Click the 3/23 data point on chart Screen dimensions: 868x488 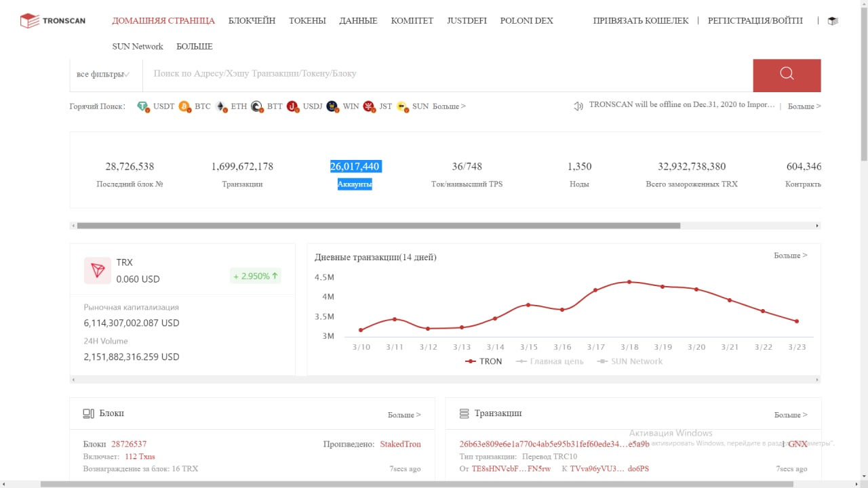point(797,321)
